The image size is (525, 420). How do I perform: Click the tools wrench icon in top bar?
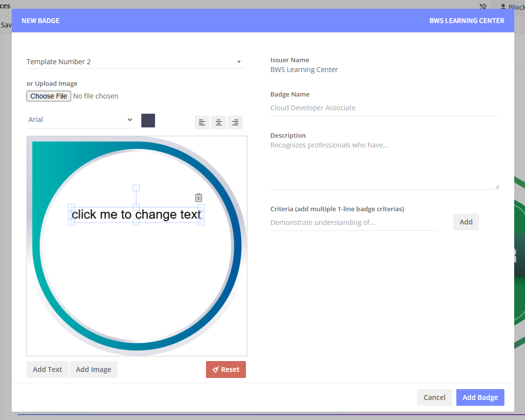click(x=483, y=7)
